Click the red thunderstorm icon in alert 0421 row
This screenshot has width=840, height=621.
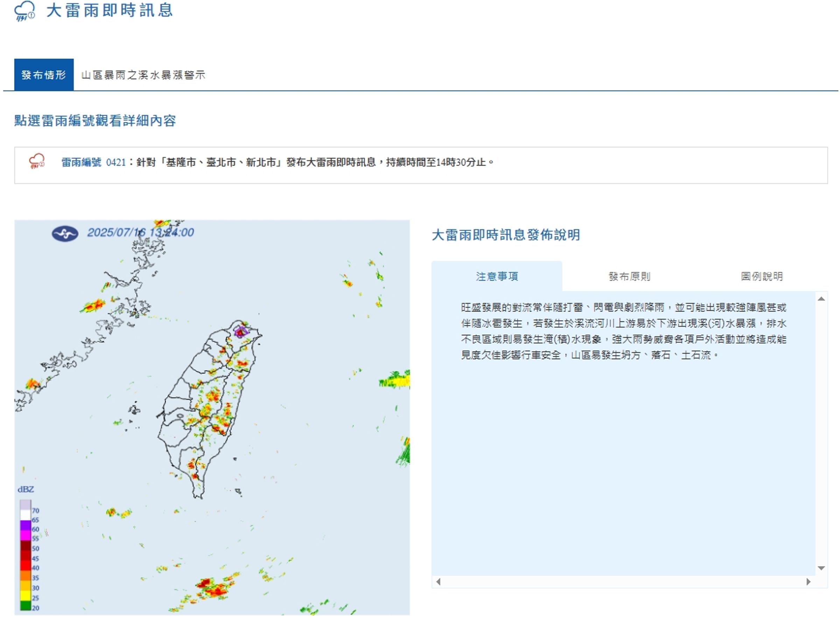click(x=37, y=161)
